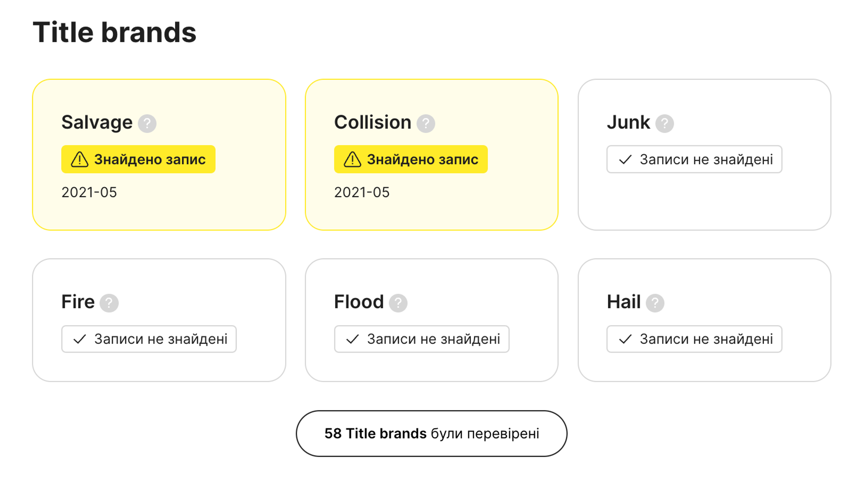Show the Fire brand help tooltip
Viewport: 868px width, 477px height.
[109, 303]
